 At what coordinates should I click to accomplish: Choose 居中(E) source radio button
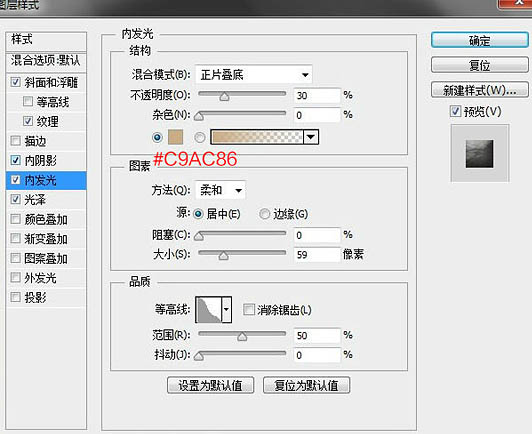(198, 214)
